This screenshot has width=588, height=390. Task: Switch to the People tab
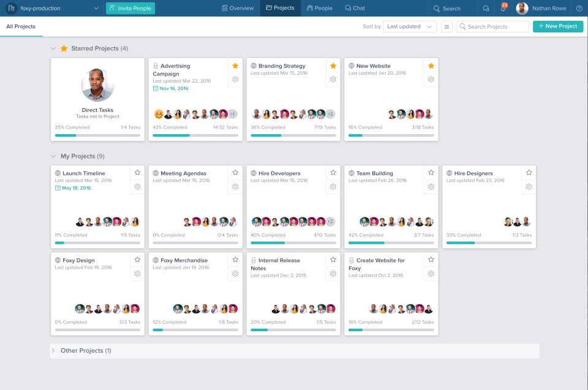click(x=319, y=8)
